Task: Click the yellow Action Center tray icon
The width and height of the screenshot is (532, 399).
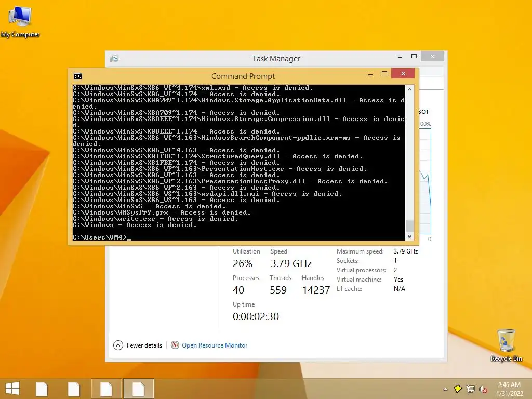Action: pos(458,389)
